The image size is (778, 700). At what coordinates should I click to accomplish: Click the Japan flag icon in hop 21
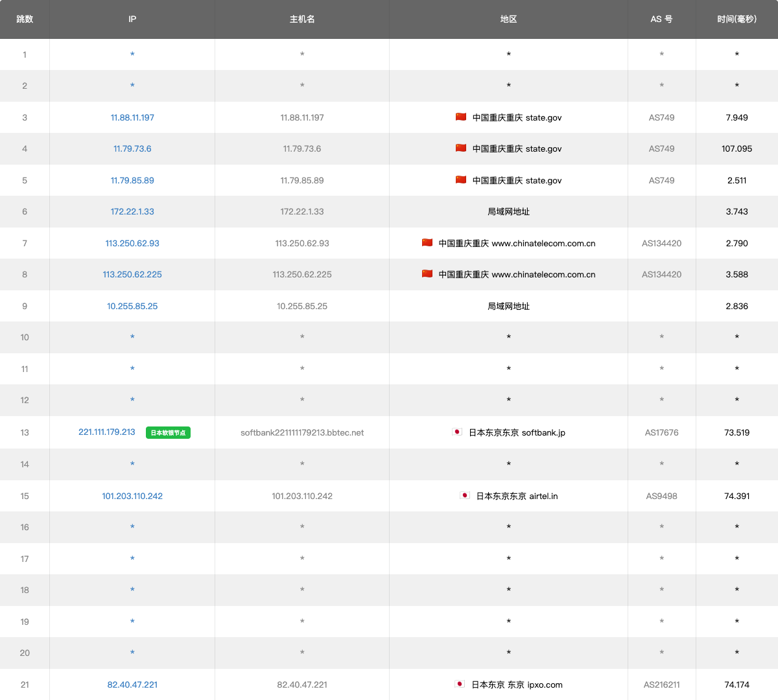click(x=460, y=684)
